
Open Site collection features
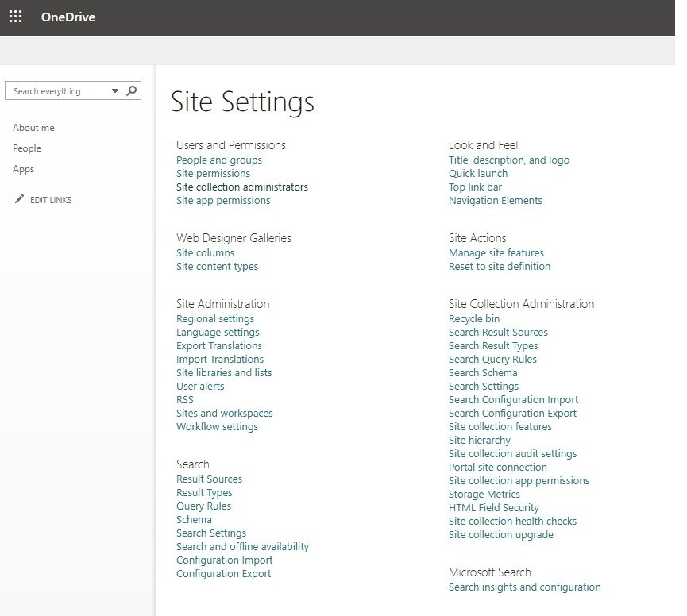[500, 426]
